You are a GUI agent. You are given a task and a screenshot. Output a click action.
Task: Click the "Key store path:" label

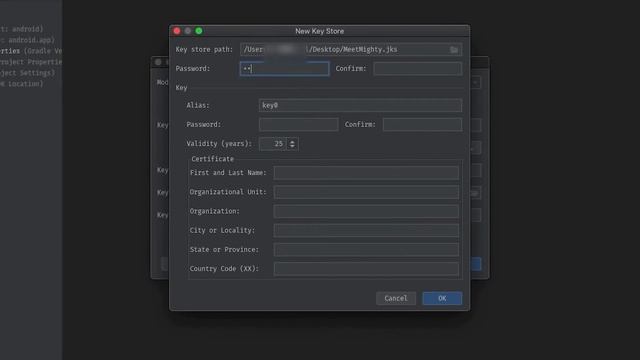(x=204, y=49)
